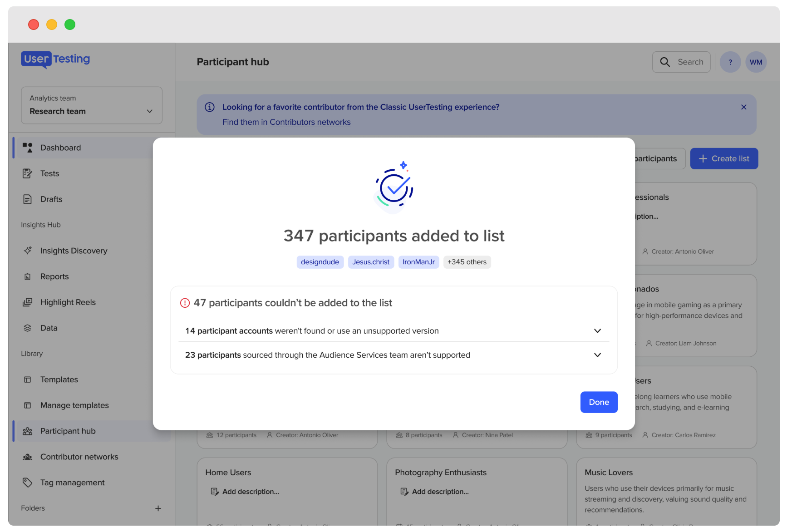Image resolution: width=787 pixels, height=532 pixels.
Task: Click the Done button
Action: click(599, 402)
